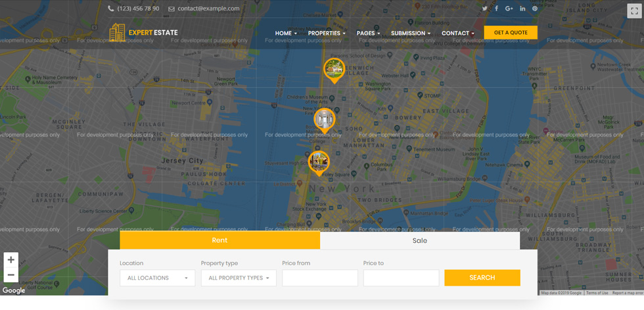Open the Contact menu
This screenshot has height=310, width=644.
click(x=458, y=33)
